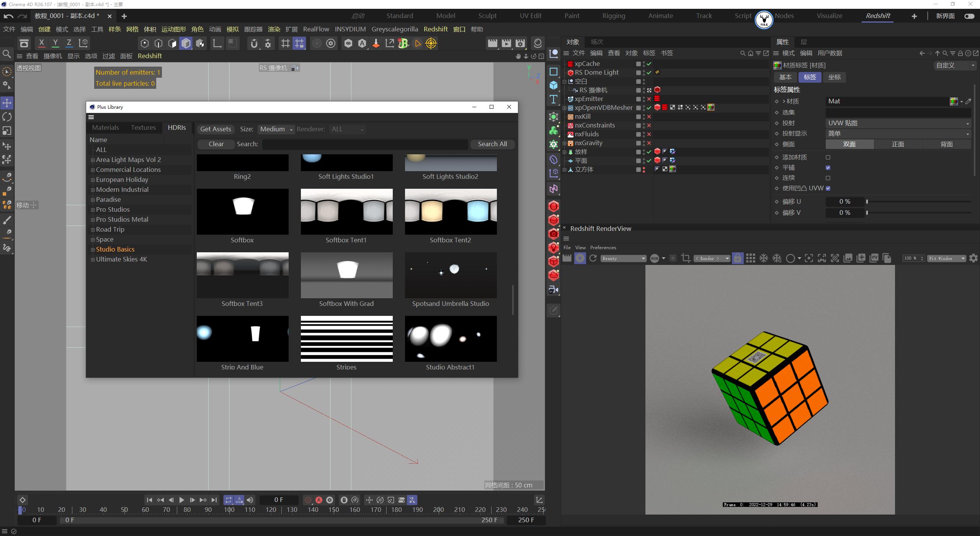The image size is (980, 536).
Task: Disable the 平铺 checkbox in tag attributes
Action: (x=828, y=168)
